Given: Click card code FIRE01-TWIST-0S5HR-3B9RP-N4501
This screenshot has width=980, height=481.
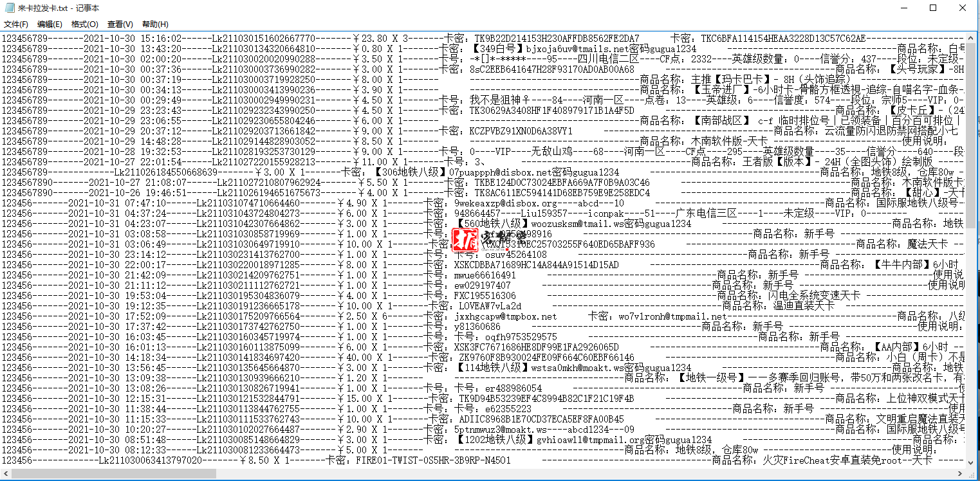Looking at the screenshot, I should tap(433, 460).
